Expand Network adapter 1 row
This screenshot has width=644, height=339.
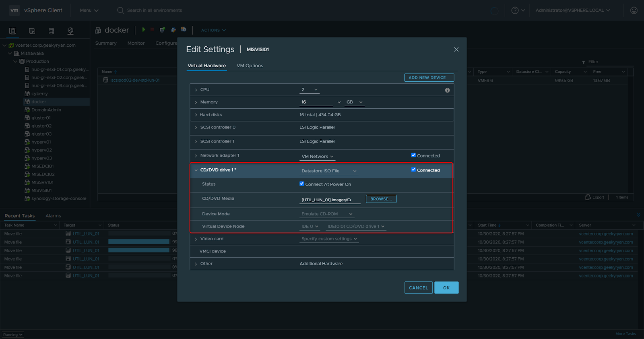coord(196,156)
